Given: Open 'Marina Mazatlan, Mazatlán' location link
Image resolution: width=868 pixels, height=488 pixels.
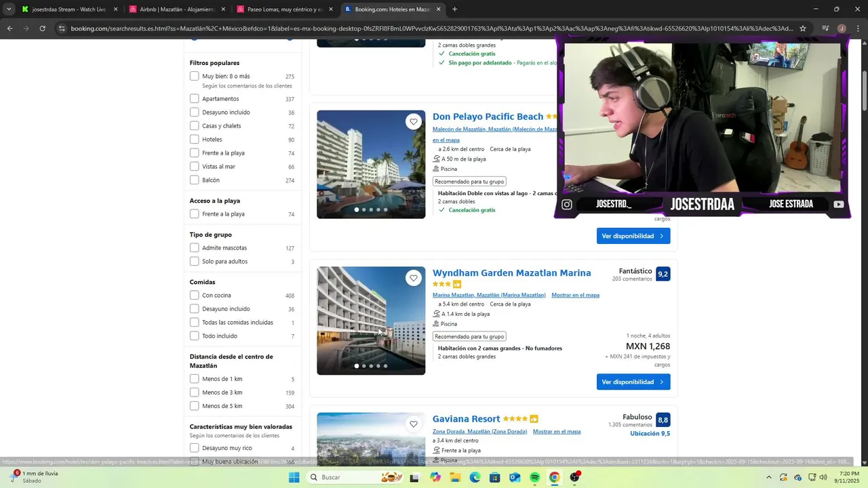Looking at the screenshot, I should pyautogui.click(x=489, y=295).
